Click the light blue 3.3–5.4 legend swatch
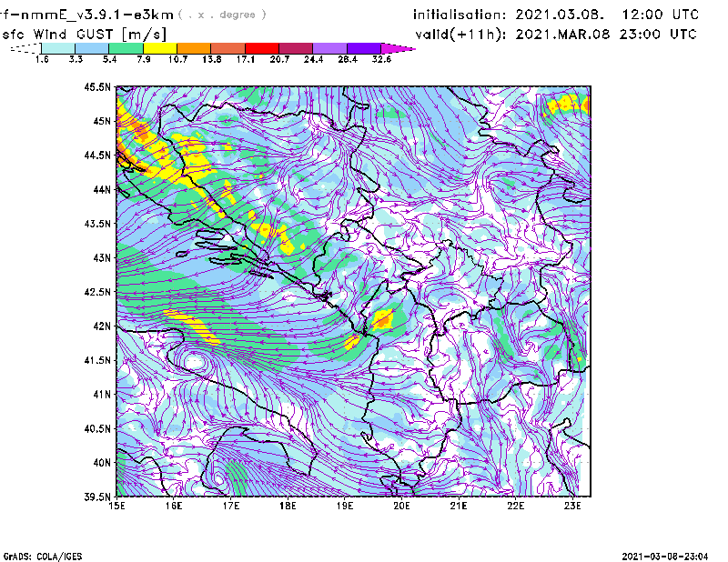Image resolution: width=728 pixels, height=562 pixels. 92,48
